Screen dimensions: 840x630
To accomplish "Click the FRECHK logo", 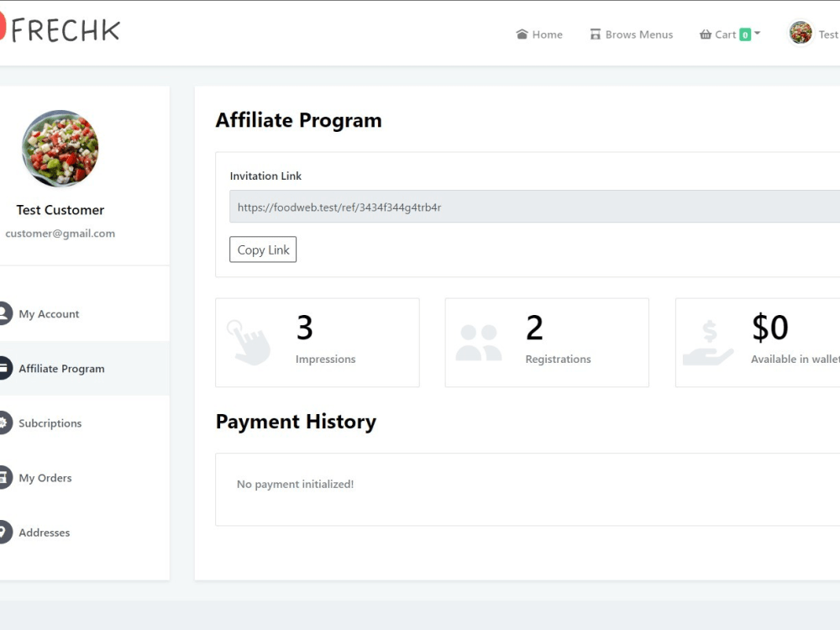I will point(59,30).
